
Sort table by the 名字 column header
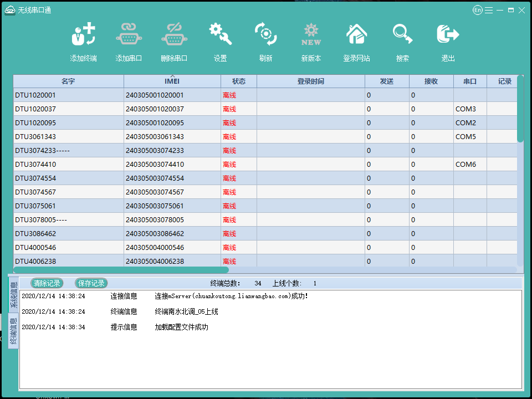(69, 81)
